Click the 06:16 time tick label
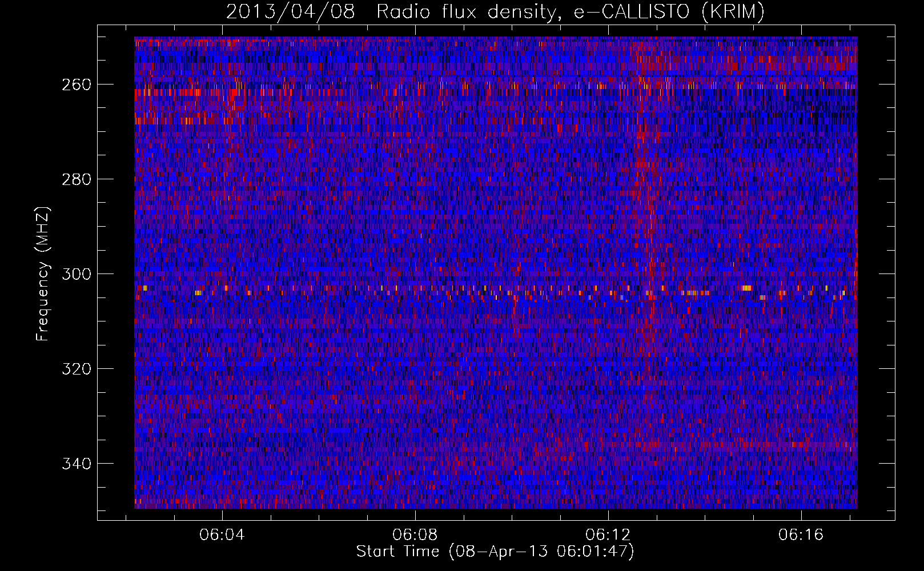This screenshot has height=571, width=924. click(801, 535)
